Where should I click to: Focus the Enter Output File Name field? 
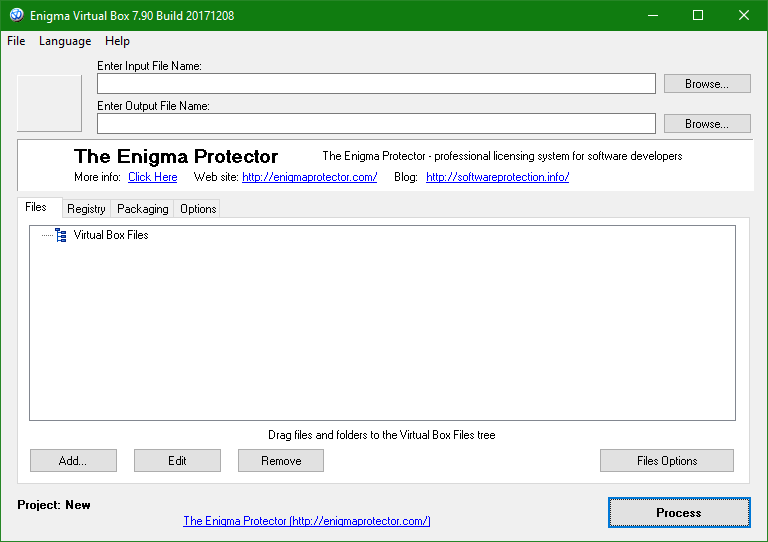[x=376, y=123]
